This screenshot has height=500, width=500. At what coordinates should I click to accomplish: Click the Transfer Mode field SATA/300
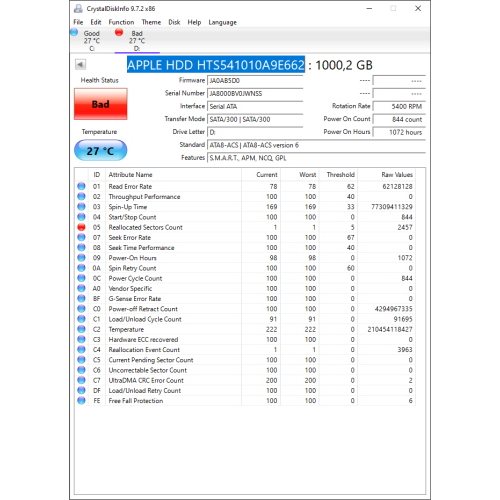(x=255, y=119)
